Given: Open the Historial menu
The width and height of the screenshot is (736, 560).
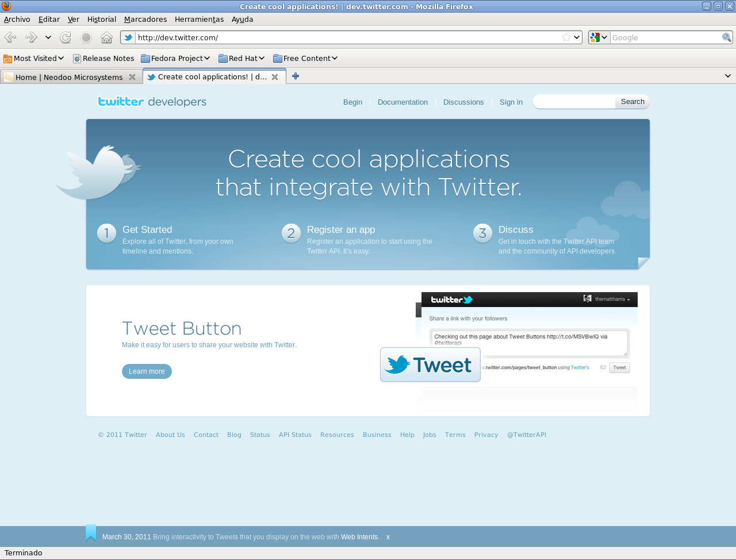Looking at the screenshot, I should click(102, 19).
